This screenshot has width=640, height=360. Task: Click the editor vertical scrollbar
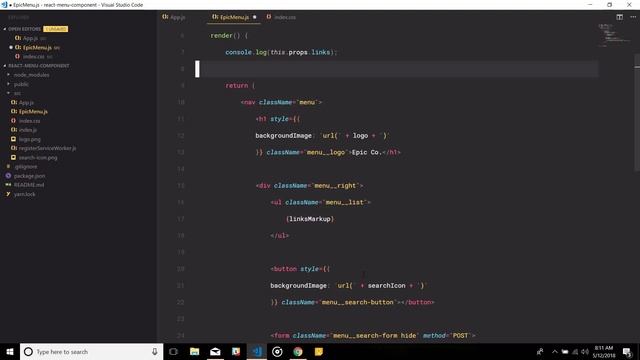(x=637, y=112)
